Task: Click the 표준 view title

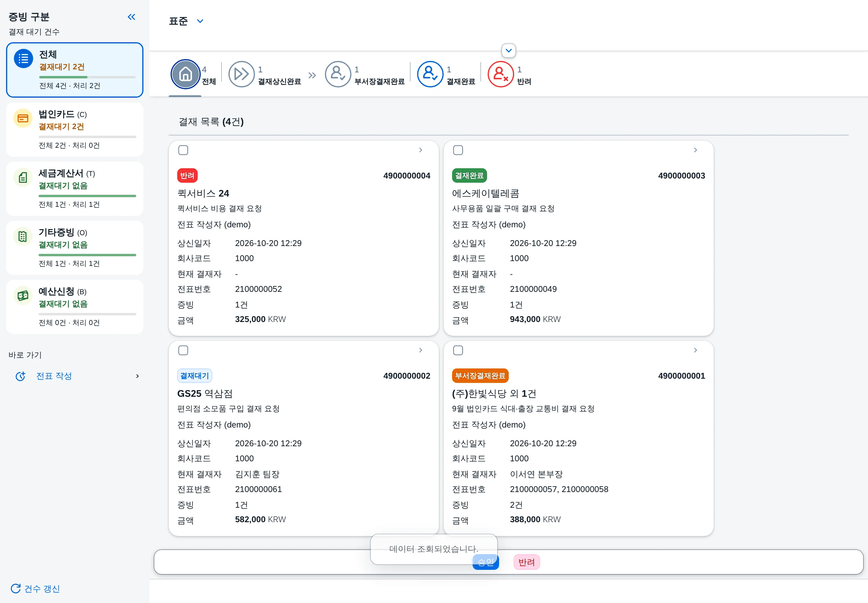Action: [178, 21]
